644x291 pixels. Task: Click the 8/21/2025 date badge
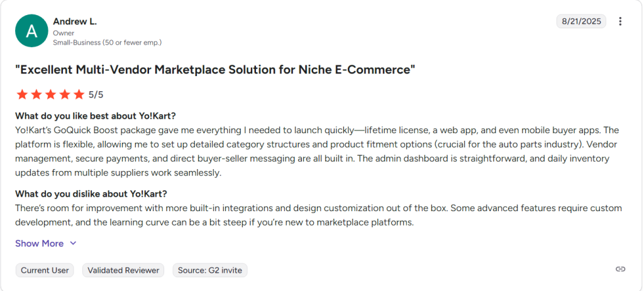580,21
